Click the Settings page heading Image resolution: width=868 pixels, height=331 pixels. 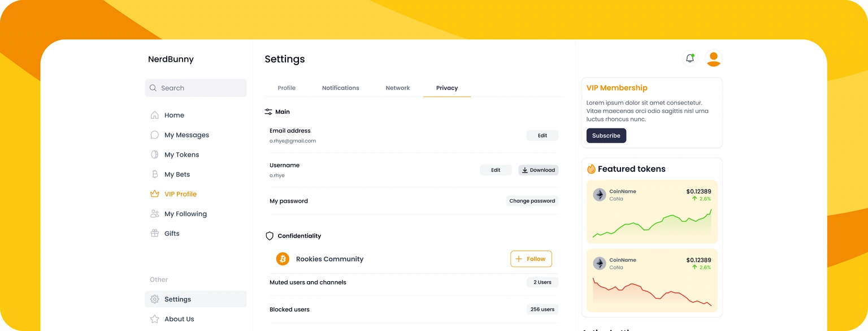285,59
